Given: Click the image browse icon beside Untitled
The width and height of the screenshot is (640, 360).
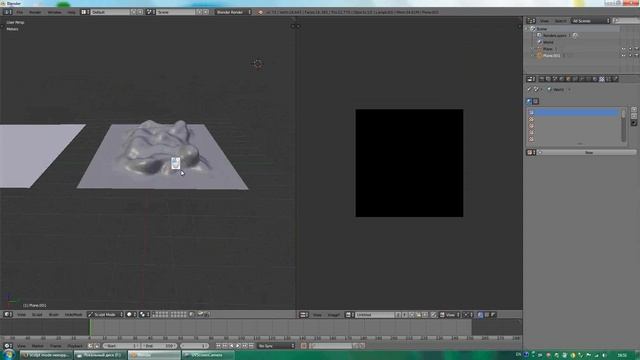Looking at the screenshot, I should (349, 315).
